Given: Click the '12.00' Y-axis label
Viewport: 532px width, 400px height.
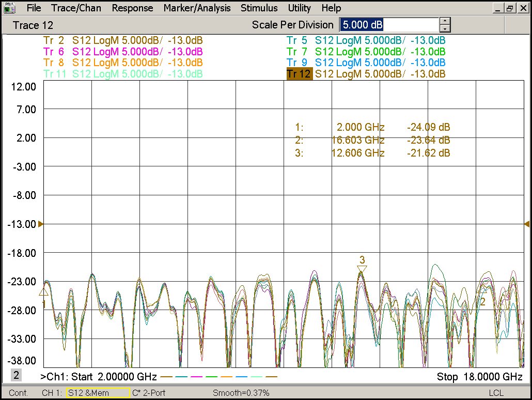Looking at the screenshot, I should 23,87.
